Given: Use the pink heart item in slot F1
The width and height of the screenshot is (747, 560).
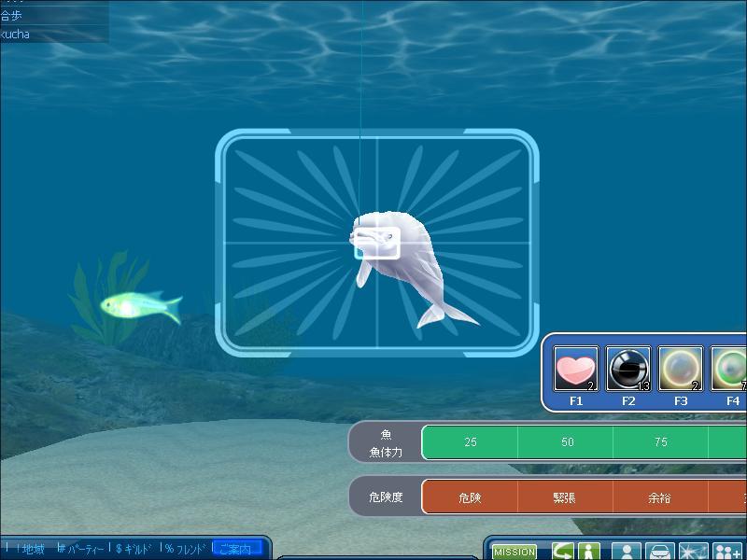Looking at the screenshot, I should point(575,370).
